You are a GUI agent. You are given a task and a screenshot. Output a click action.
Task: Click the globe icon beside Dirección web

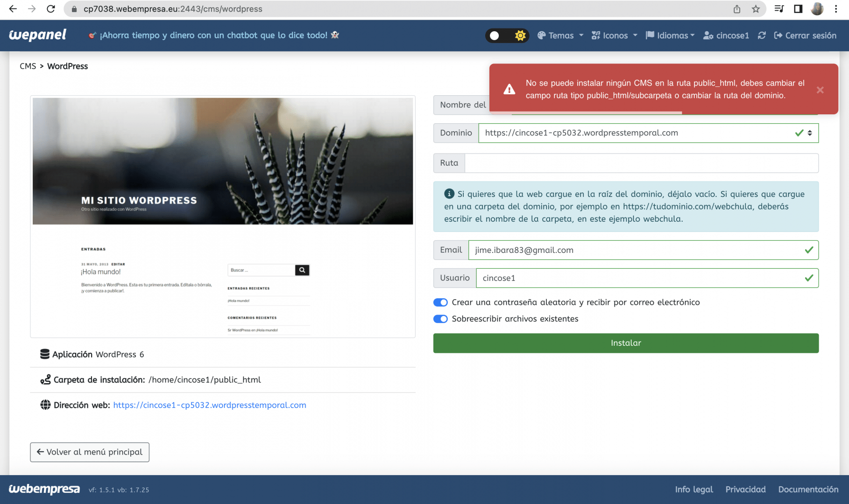tap(45, 405)
